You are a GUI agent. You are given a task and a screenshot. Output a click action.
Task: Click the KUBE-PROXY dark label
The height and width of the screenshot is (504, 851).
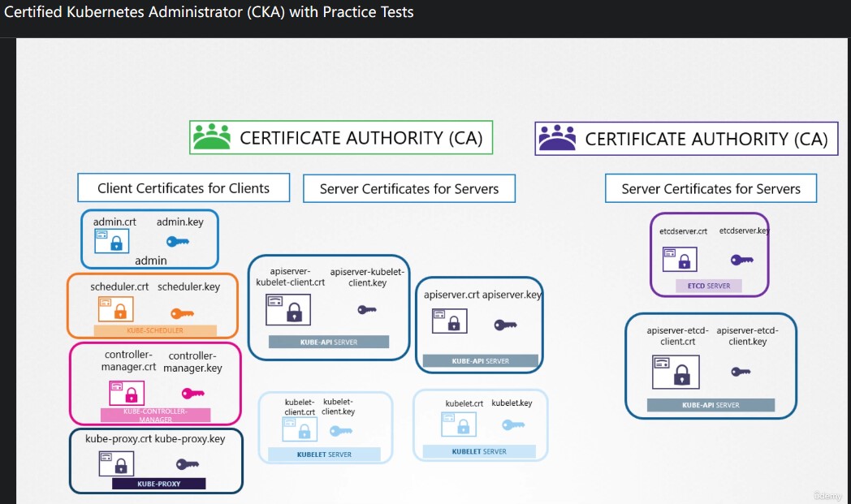click(x=159, y=484)
